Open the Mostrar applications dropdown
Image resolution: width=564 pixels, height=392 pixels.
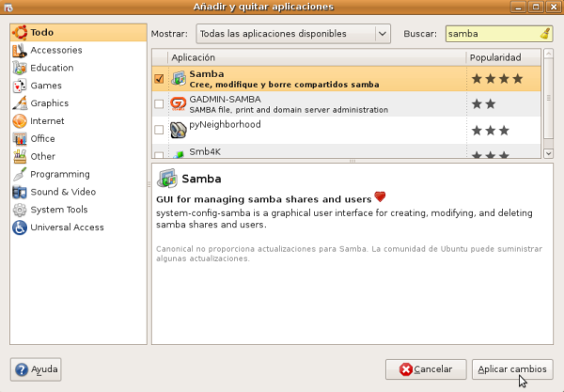pyautogui.click(x=292, y=34)
